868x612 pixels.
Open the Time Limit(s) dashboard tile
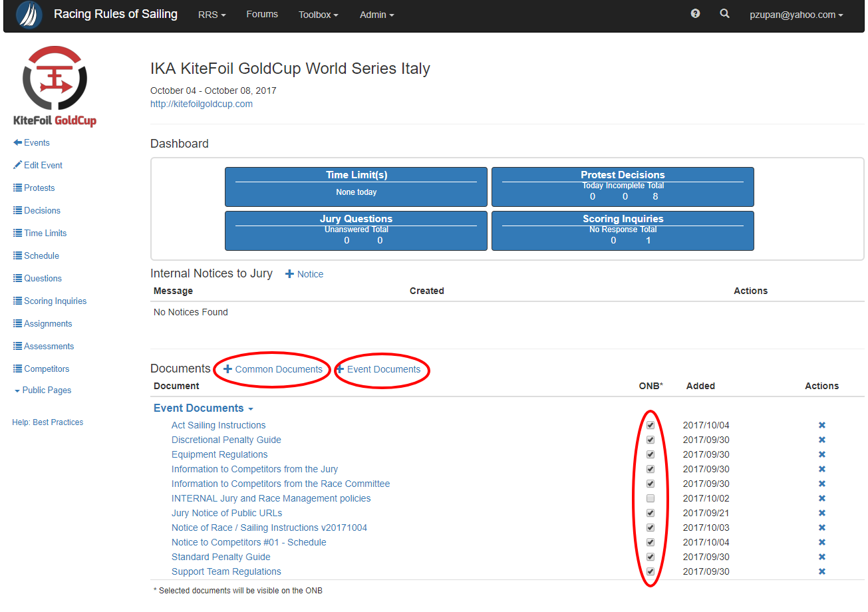pos(356,187)
